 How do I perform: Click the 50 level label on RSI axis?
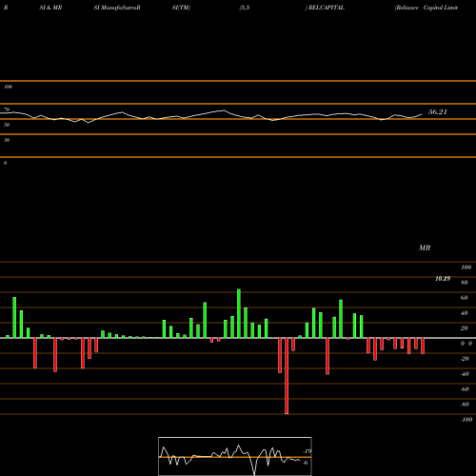7,125
